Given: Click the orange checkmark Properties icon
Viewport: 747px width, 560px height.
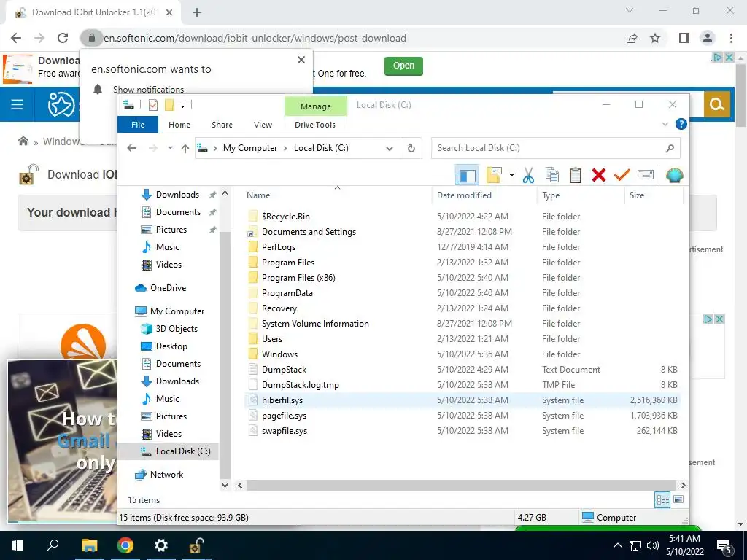Looking at the screenshot, I should pyautogui.click(x=622, y=175).
